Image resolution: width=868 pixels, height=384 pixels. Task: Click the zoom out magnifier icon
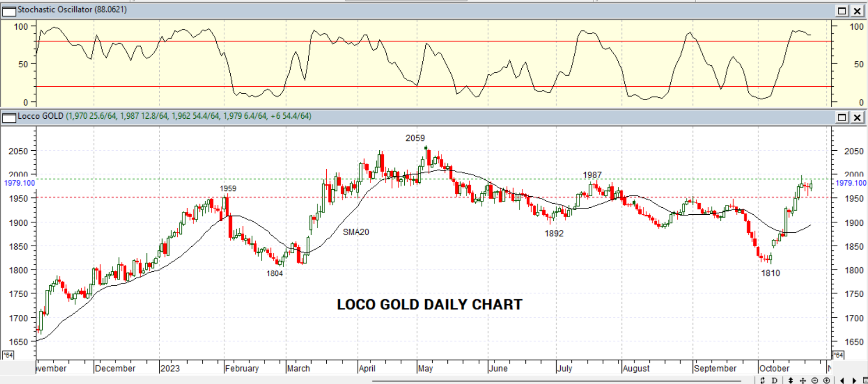[815, 380]
